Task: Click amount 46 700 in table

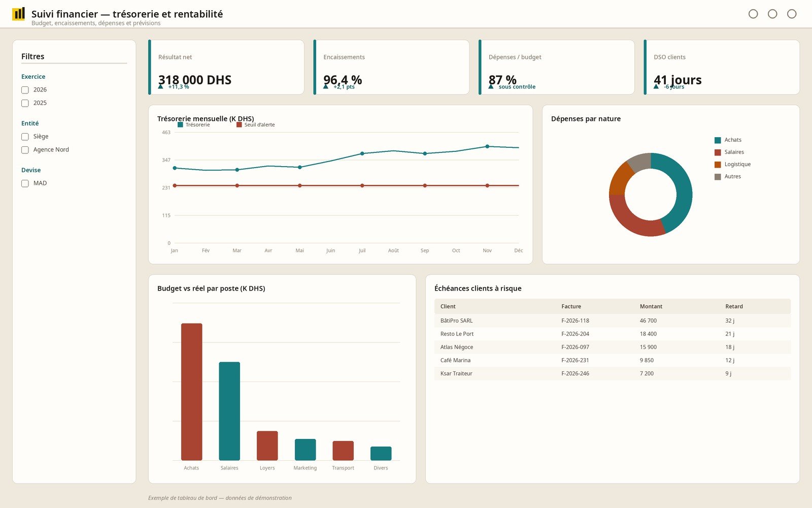Action: pos(648,321)
